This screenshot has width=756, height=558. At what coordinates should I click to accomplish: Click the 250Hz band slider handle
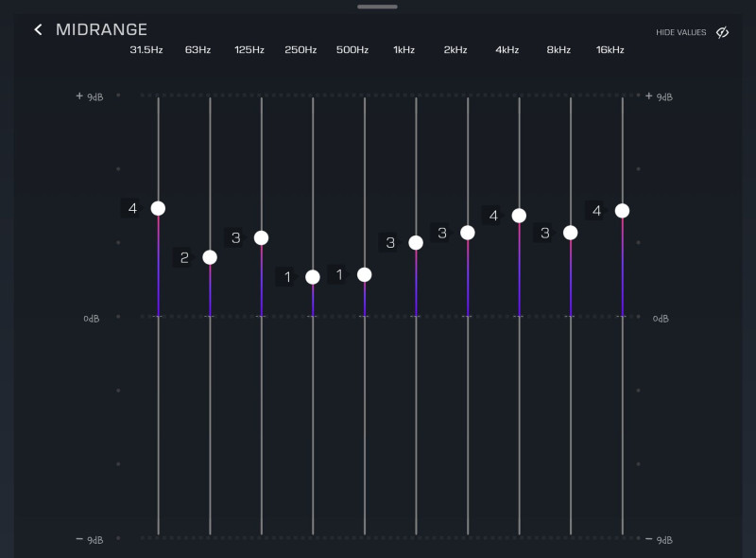313,277
